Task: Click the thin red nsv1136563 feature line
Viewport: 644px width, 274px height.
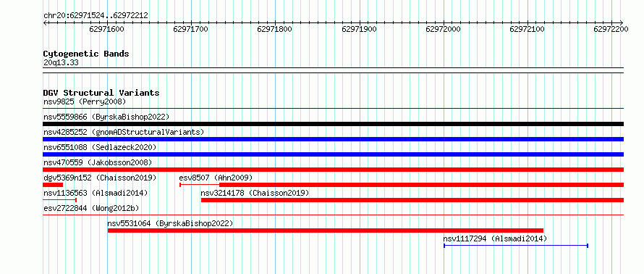Action: (60, 200)
